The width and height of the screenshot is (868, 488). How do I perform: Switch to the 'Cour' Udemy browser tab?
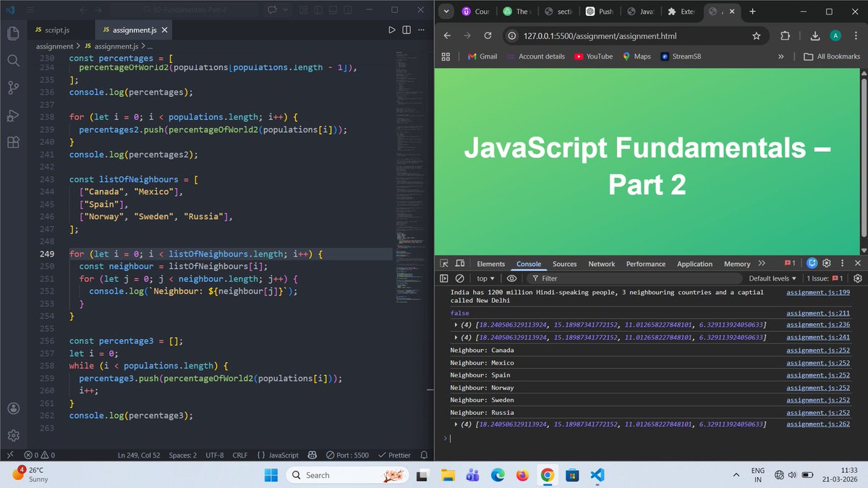[476, 12]
